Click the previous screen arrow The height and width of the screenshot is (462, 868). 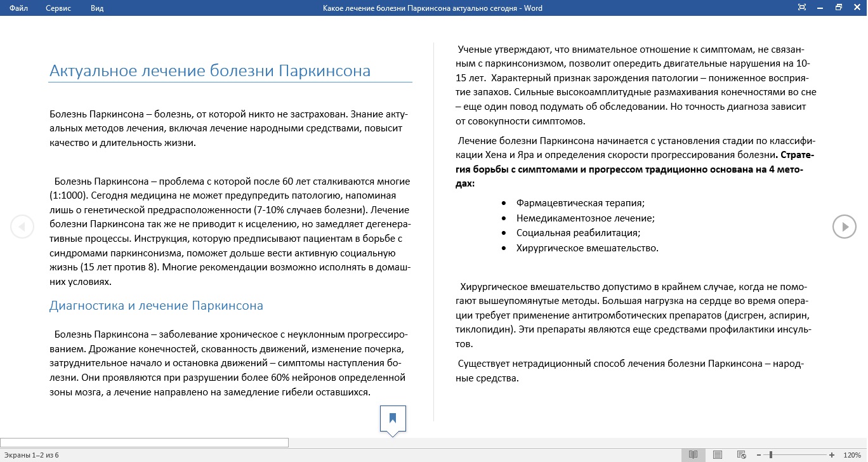coord(22,227)
